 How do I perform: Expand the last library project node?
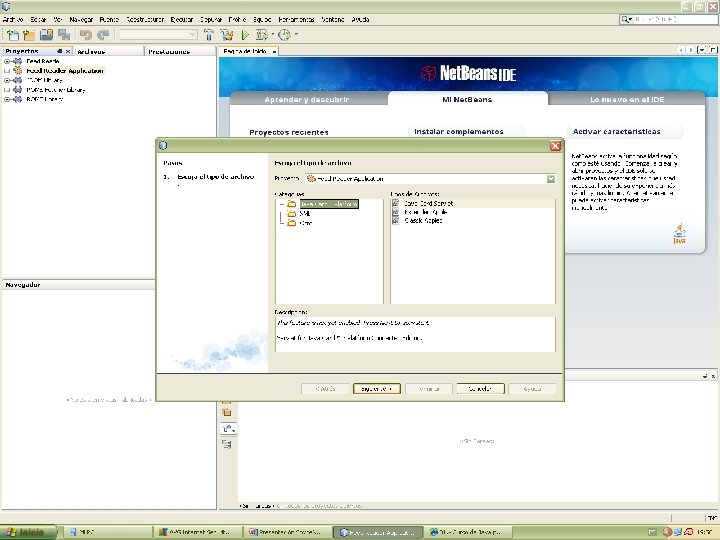coord(7,99)
